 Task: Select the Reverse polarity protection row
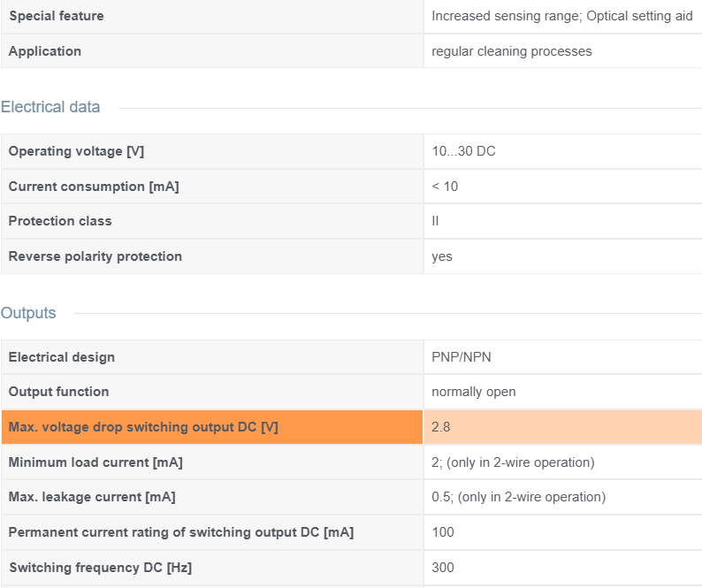point(352,256)
